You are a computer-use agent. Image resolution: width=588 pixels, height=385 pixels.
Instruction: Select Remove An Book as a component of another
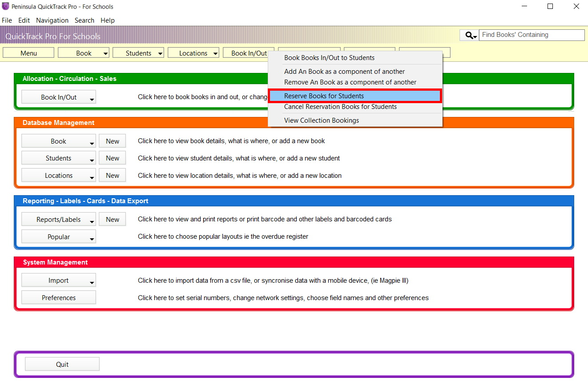(355, 82)
